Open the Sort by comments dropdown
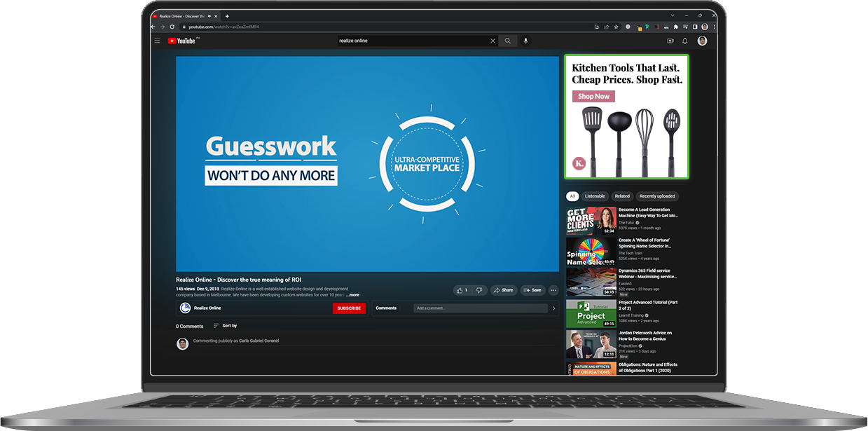868x431 pixels. (x=225, y=326)
